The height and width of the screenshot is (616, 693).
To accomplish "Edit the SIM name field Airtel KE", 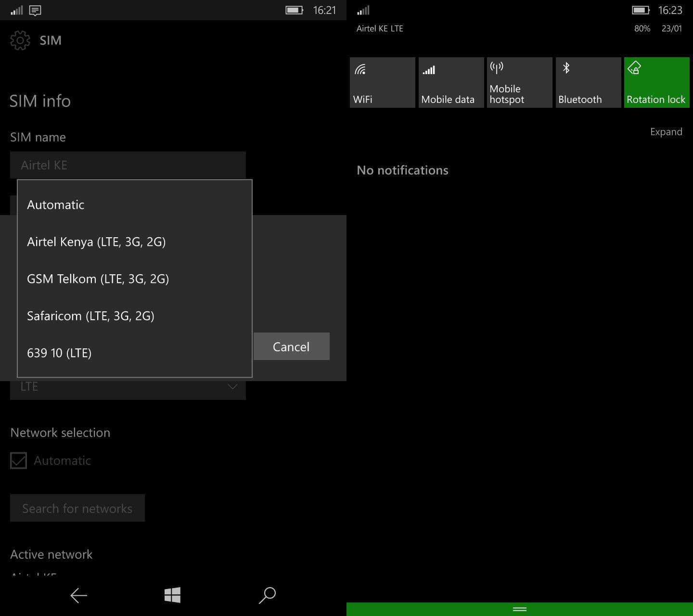I will click(128, 165).
